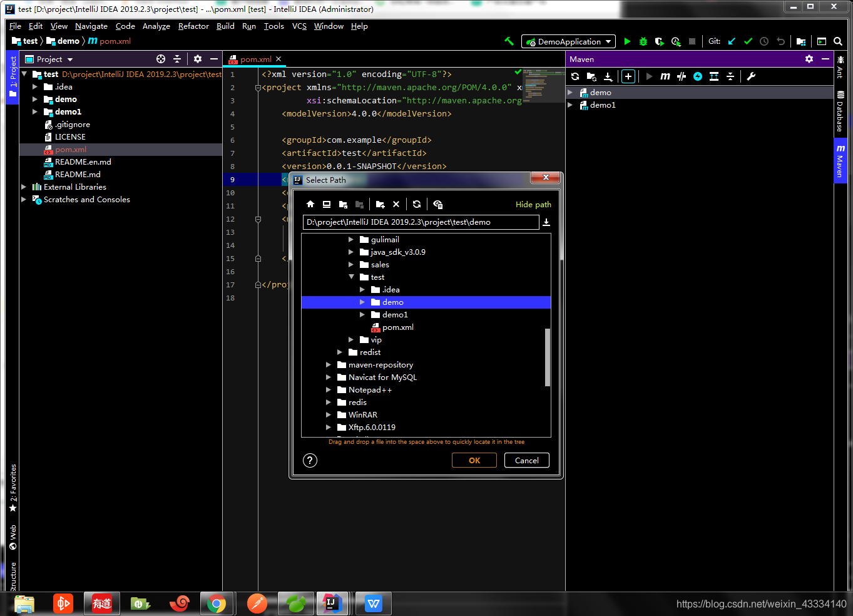
Task: Update project from Git (blue arrow)
Action: 732,41
